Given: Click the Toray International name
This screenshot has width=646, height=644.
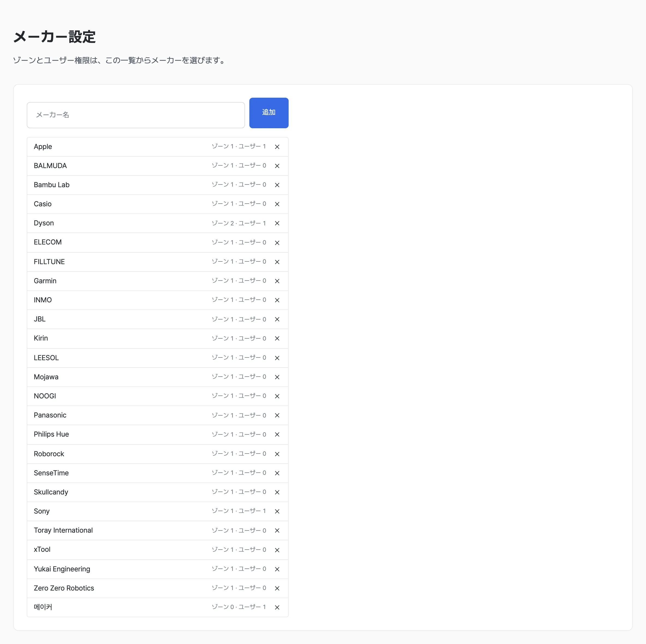Looking at the screenshot, I should tap(63, 530).
